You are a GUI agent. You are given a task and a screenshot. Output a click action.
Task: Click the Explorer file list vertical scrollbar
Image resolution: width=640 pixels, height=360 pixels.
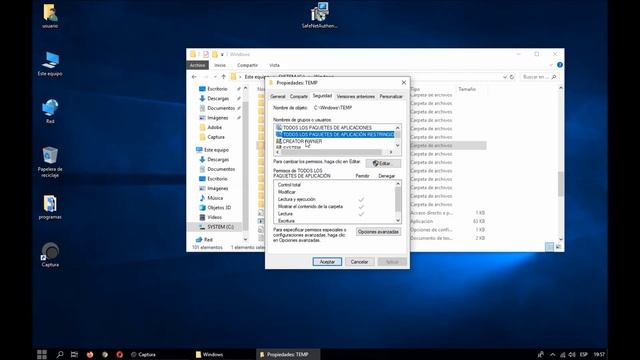pos(561,184)
